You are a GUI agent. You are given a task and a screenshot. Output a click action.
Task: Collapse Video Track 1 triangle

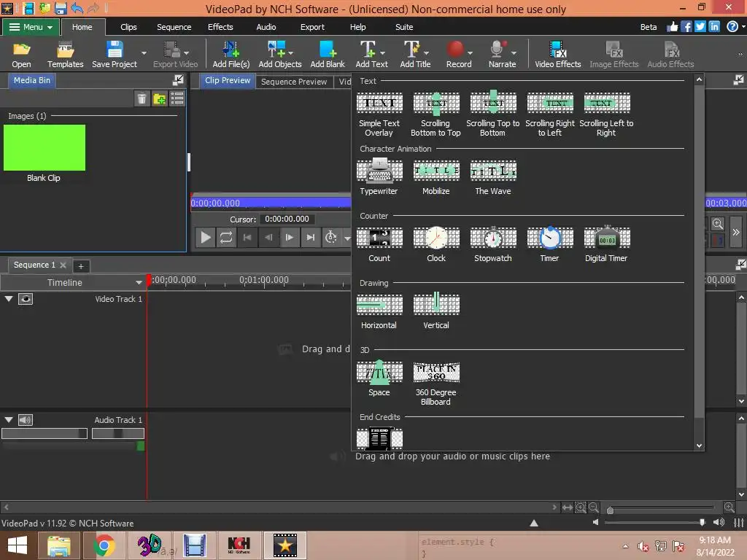point(9,298)
